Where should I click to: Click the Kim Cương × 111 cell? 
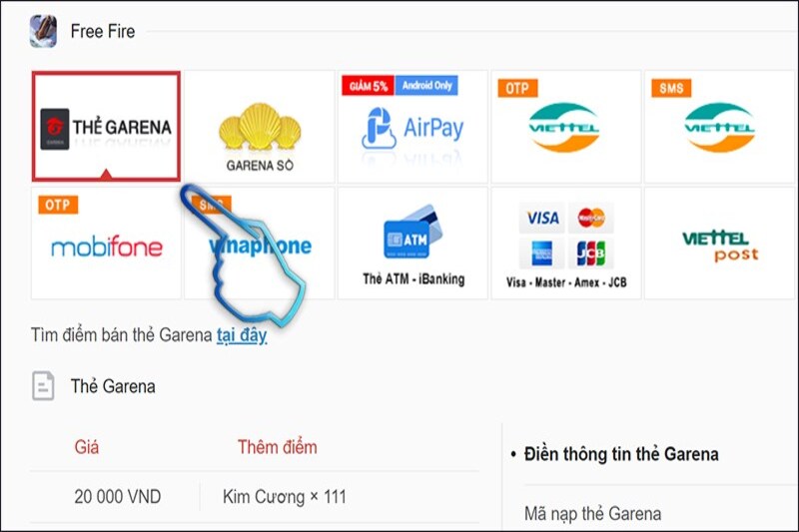[x=285, y=496]
